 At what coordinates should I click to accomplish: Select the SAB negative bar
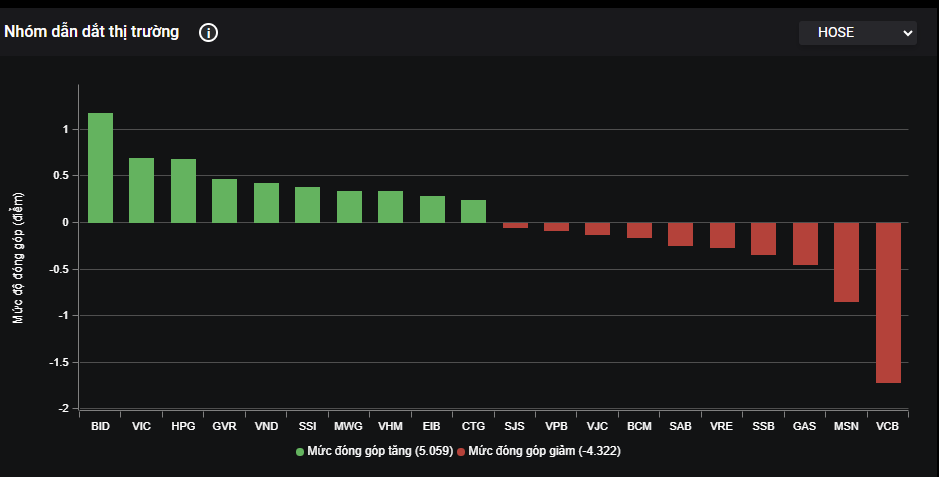(x=680, y=234)
